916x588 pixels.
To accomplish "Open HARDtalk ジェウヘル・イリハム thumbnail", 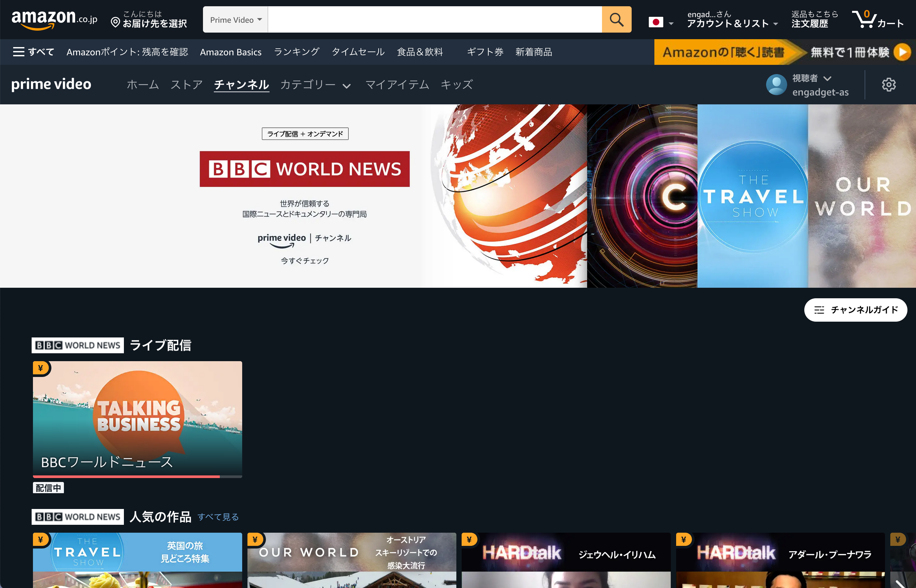I will point(566,560).
